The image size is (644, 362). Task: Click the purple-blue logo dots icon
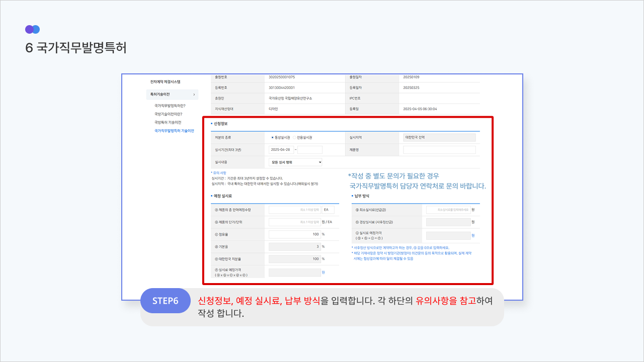point(32,29)
